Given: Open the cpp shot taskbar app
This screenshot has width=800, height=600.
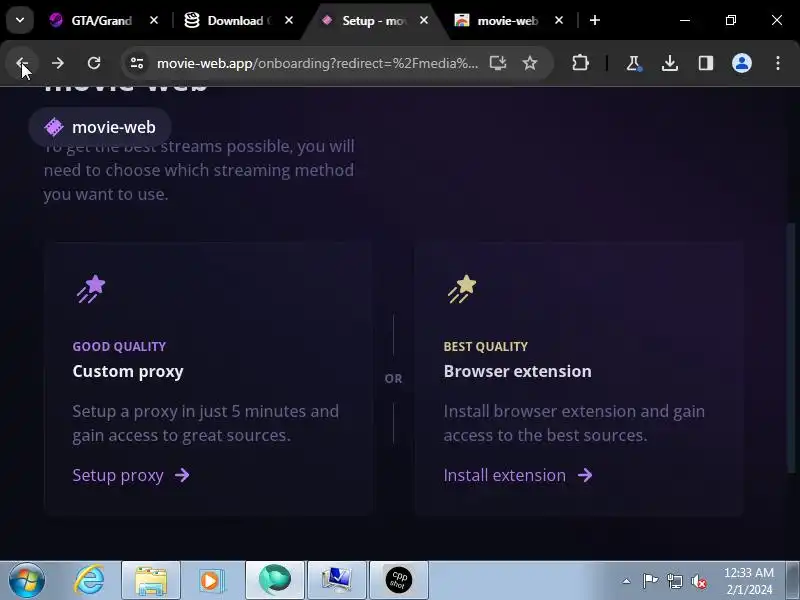Looking at the screenshot, I should coord(398,580).
